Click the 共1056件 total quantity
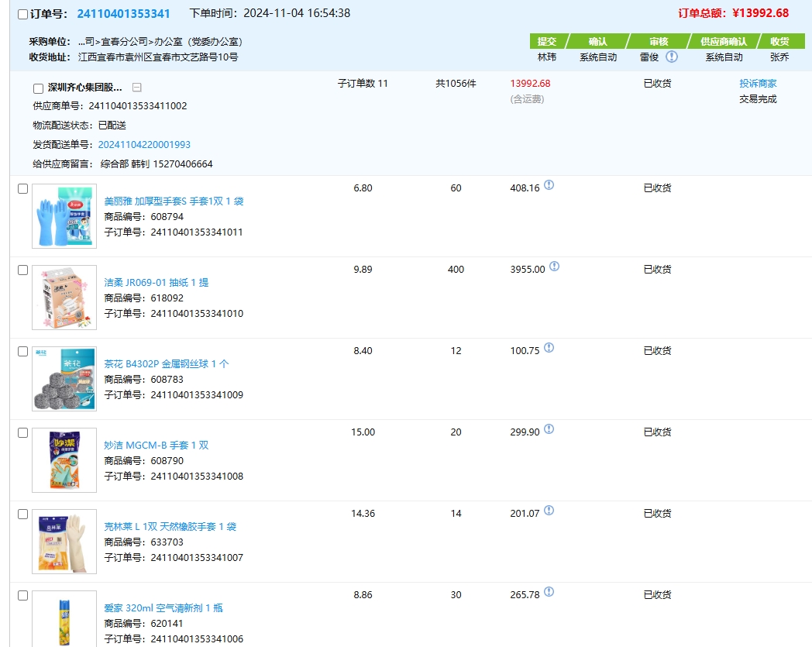The height and width of the screenshot is (647, 812). click(456, 84)
